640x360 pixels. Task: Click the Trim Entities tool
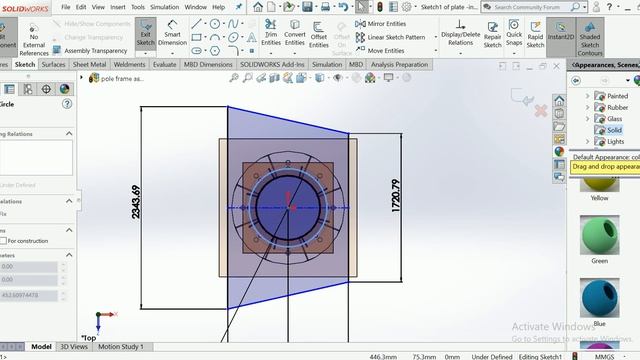tap(271, 33)
